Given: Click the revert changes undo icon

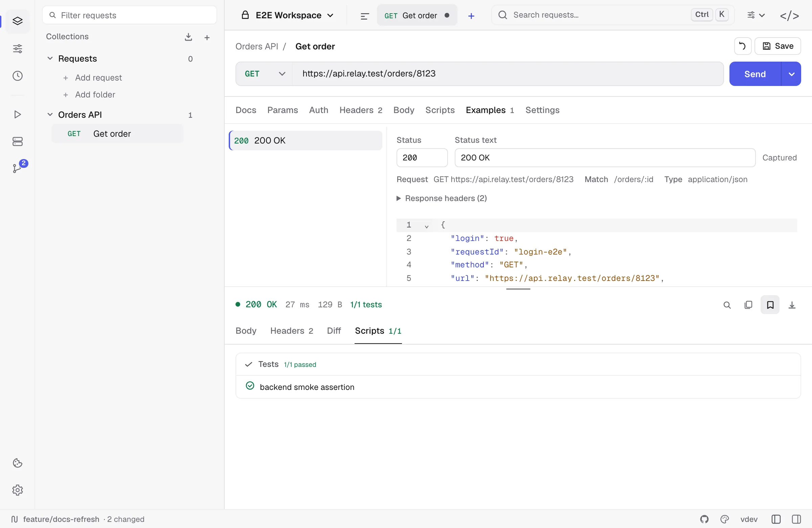Looking at the screenshot, I should point(742,46).
